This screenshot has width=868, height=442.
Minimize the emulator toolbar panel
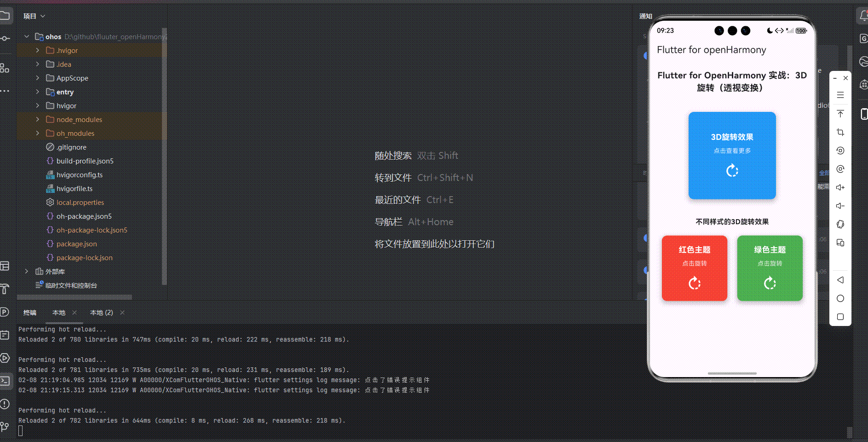tap(835, 78)
